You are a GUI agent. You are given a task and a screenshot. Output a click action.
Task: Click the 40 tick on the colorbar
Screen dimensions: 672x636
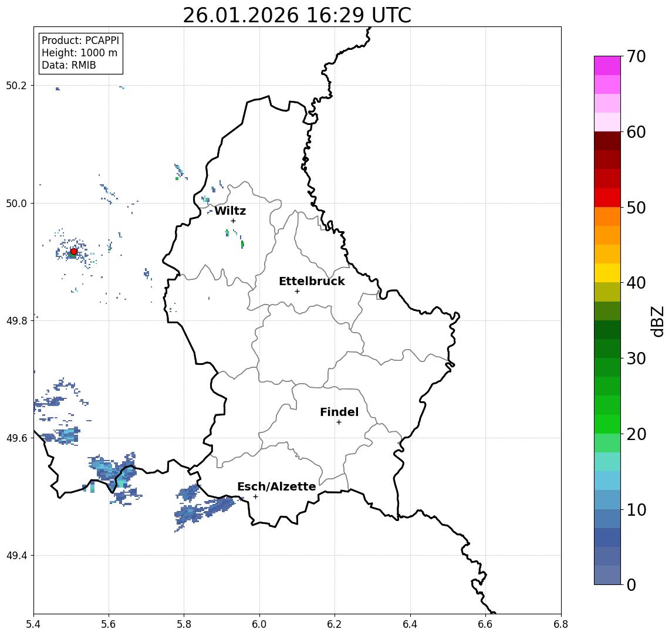(x=636, y=283)
